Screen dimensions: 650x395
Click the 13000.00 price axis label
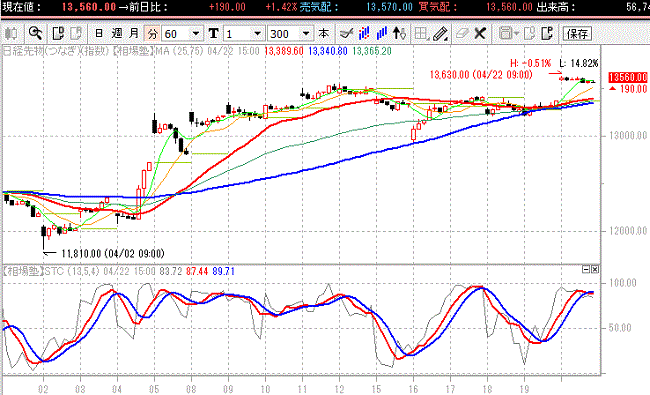pos(628,136)
